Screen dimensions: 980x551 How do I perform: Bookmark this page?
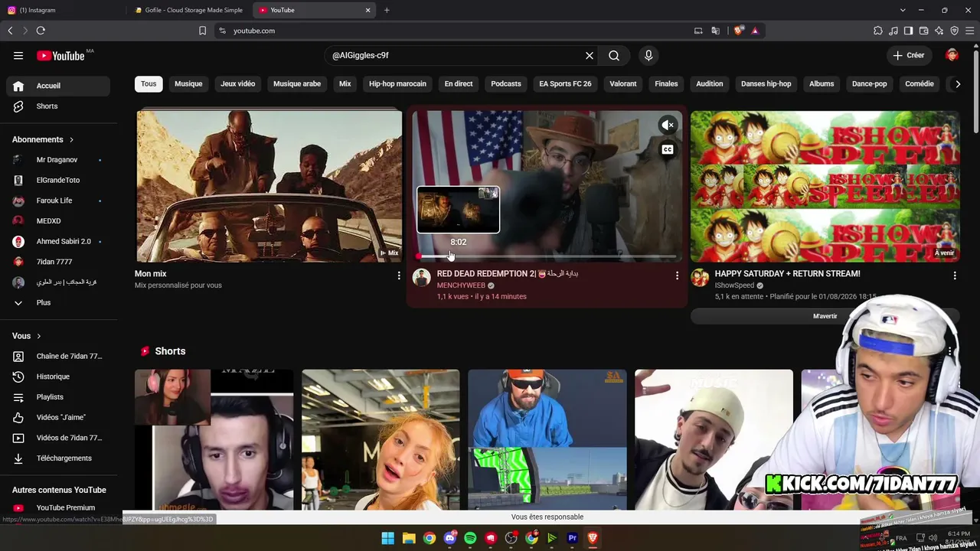[202, 31]
